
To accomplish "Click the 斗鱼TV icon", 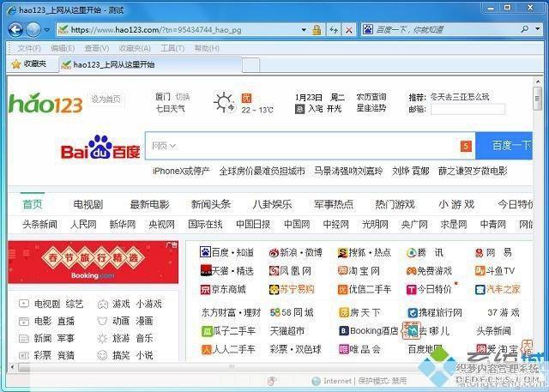I will tap(480, 270).
